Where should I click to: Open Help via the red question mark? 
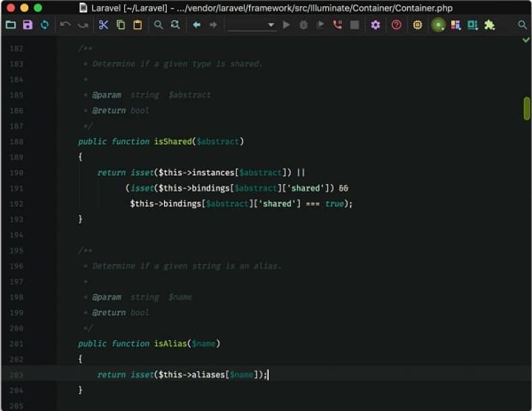pos(396,25)
